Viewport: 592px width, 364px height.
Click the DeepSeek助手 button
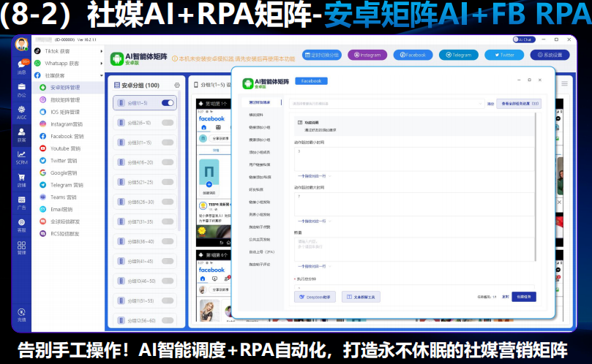click(x=315, y=297)
